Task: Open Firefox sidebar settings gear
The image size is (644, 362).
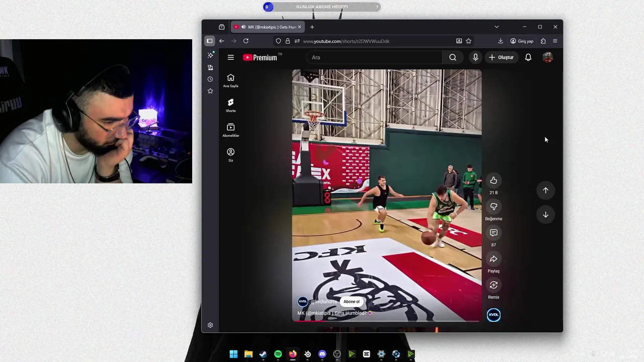Action: coord(210,325)
